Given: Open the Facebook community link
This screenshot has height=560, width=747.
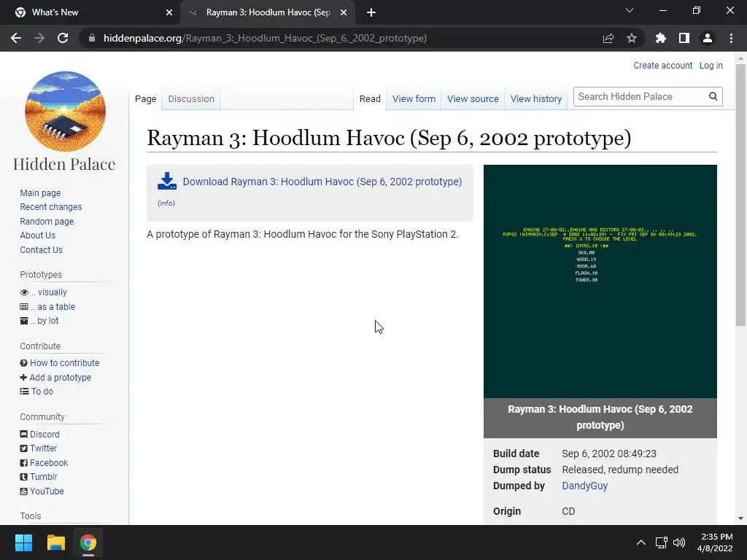Looking at the screenshot, I should (x=49, y=463).
